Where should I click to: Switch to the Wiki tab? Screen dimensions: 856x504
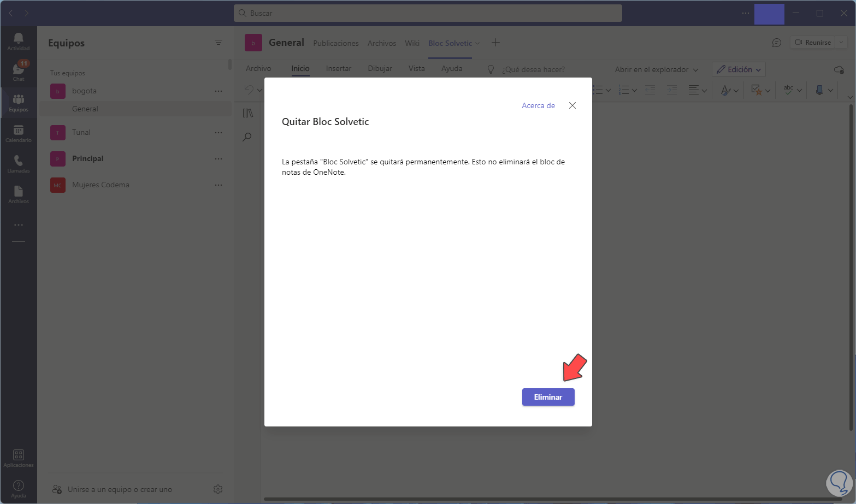pos(412,43)
